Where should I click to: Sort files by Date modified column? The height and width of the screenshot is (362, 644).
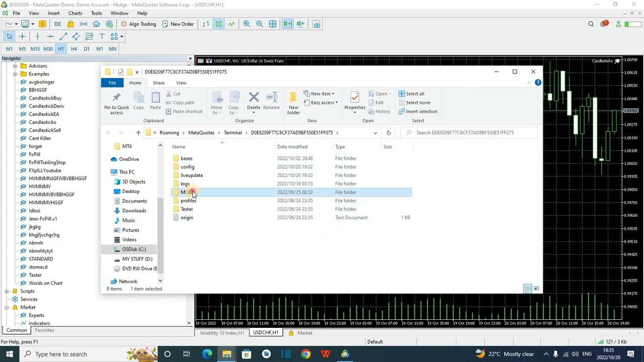pos(292,147)
